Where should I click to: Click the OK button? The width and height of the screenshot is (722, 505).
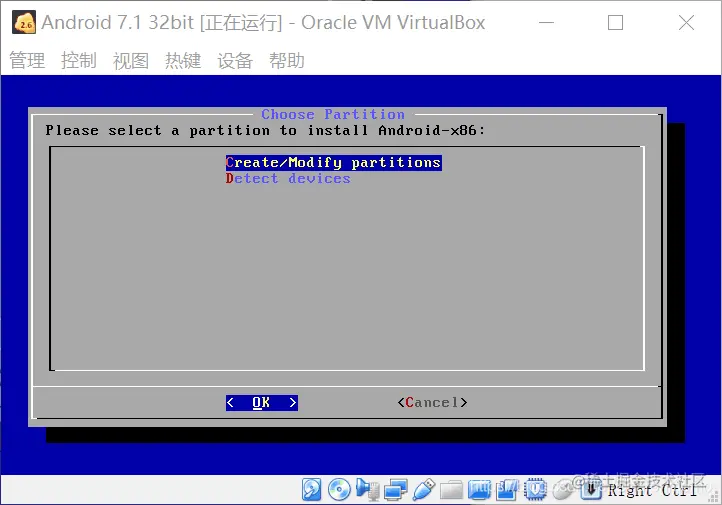pyautogui.click(x=262, y=403)
